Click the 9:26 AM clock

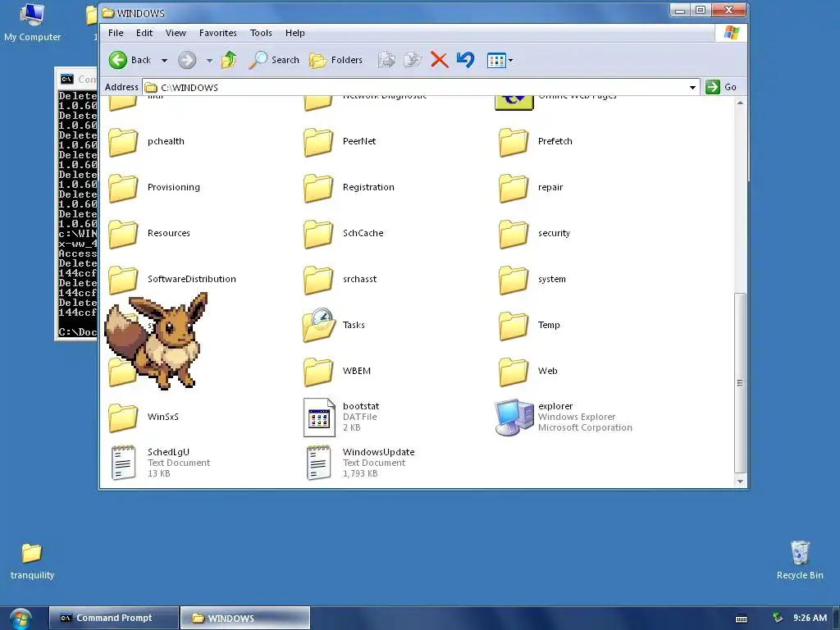[x=810, y=618]
